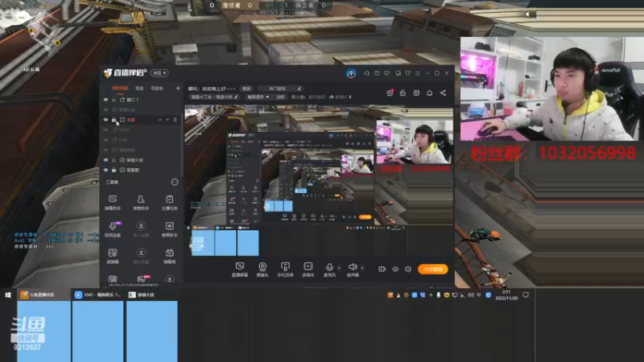644x362 pixels.
Task: Switch to the first red scene tab
Action: click(x=120, y=88)
